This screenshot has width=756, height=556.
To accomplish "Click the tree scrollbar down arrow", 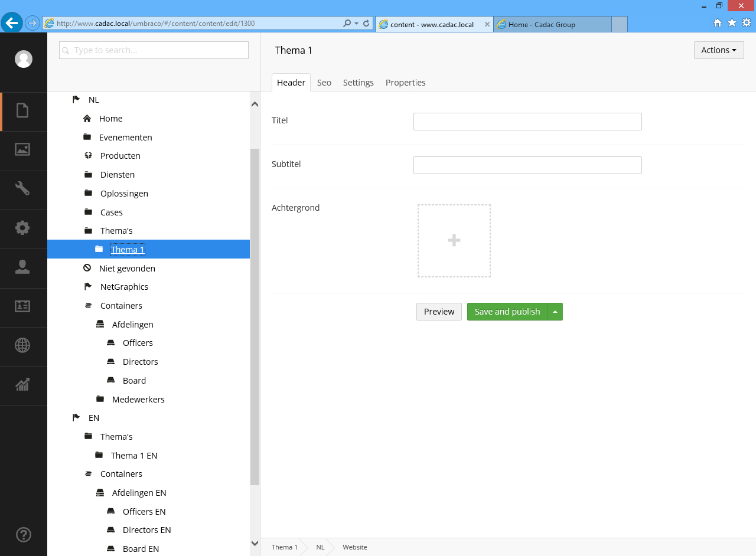I will [x=255, y=543].
